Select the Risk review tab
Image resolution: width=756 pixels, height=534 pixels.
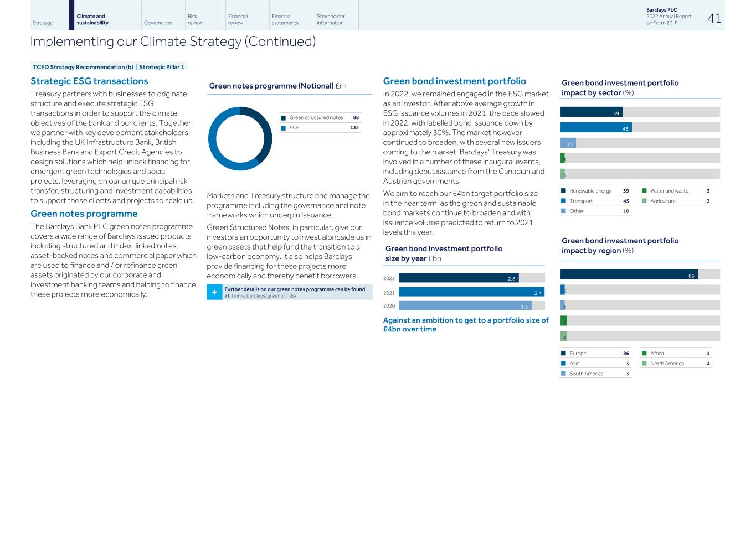[195, 19]
